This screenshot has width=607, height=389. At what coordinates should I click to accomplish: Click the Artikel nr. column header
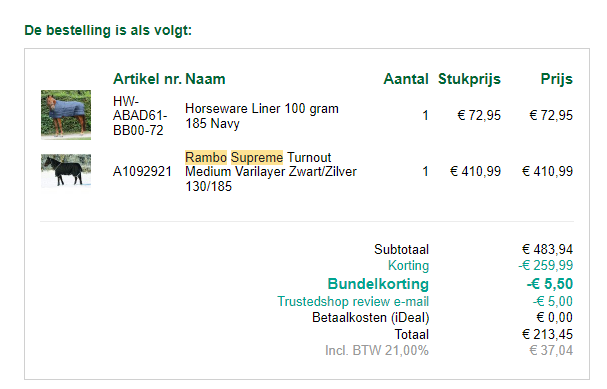click(x=147, y=79)
